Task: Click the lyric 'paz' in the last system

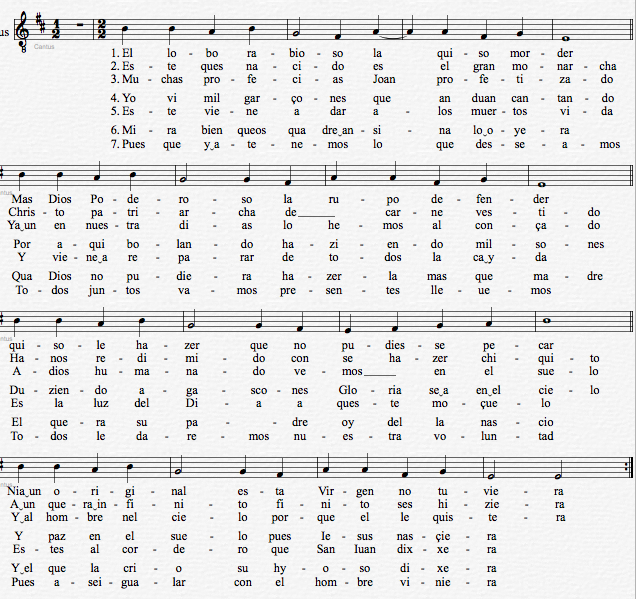Action: [56, 536]
